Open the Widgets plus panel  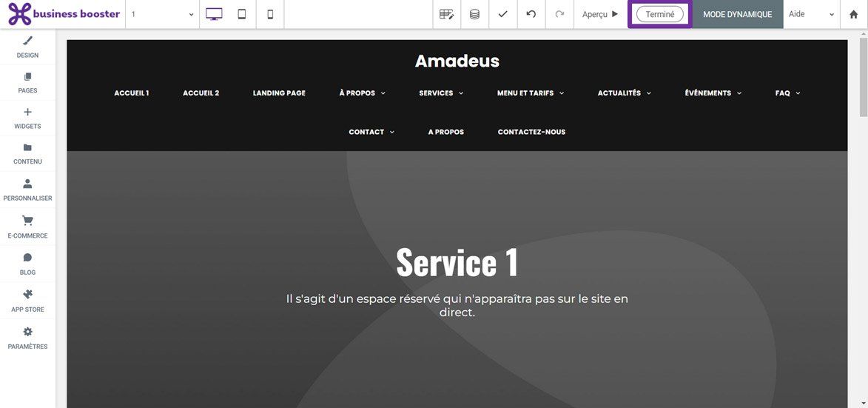coord(27,118)
